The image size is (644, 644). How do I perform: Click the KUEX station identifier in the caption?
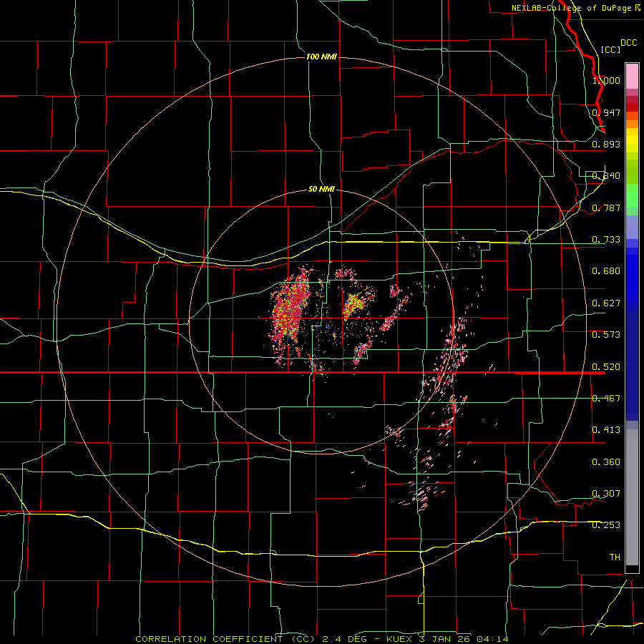399,639
